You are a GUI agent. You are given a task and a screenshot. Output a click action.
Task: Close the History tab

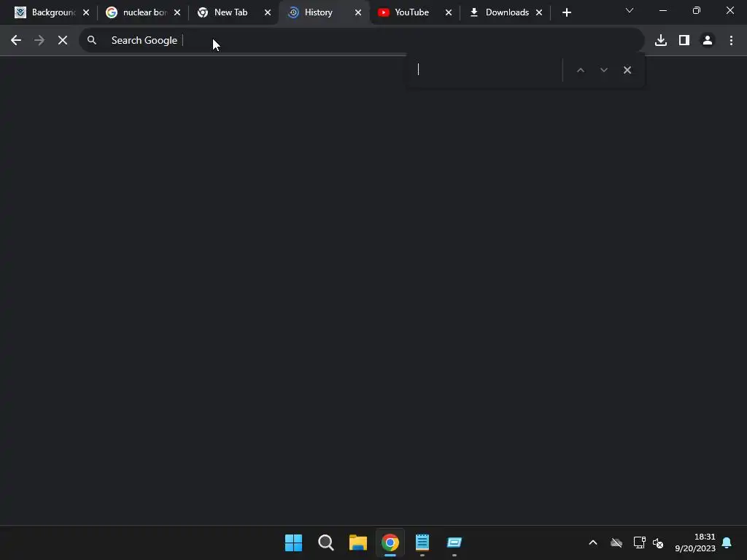[357, 12]
